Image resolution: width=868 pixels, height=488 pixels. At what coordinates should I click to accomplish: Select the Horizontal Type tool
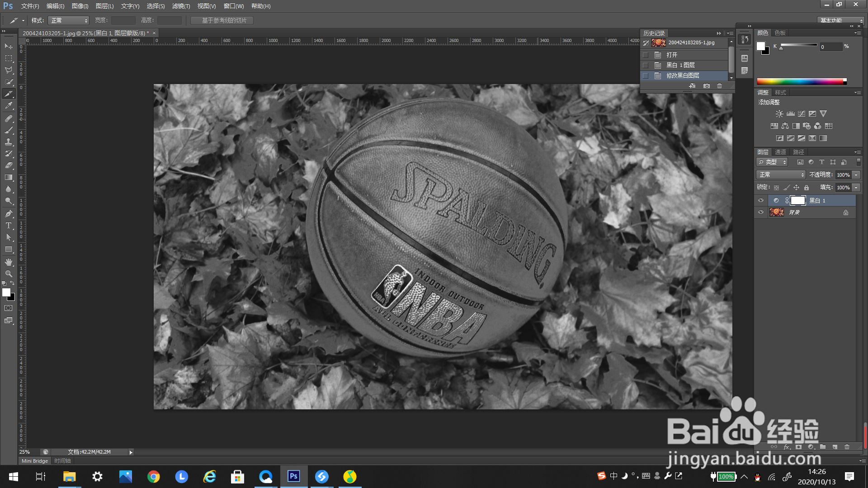coord(9,225)
